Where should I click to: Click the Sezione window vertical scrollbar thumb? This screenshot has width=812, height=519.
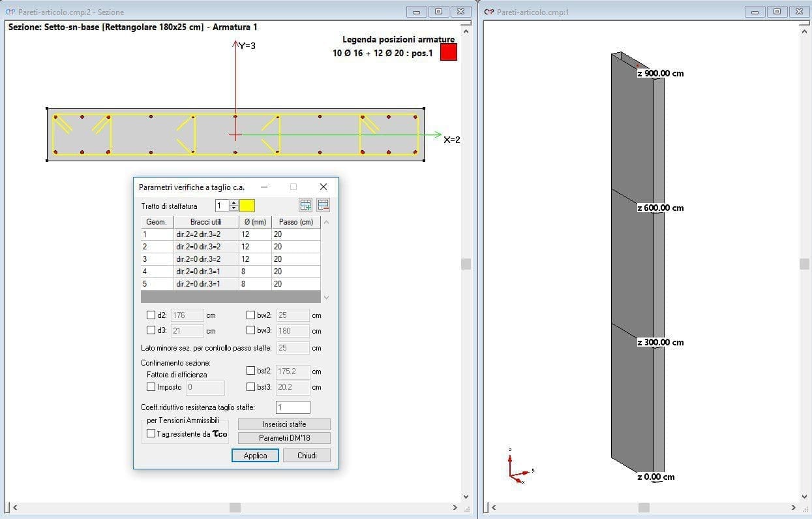click(x=466, y=264)
